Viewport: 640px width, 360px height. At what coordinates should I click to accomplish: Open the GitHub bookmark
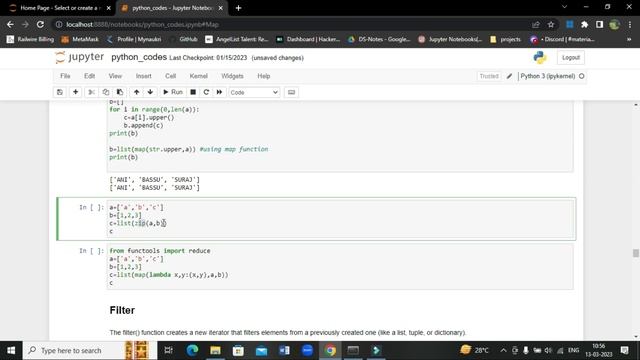(x=184, y=39)
